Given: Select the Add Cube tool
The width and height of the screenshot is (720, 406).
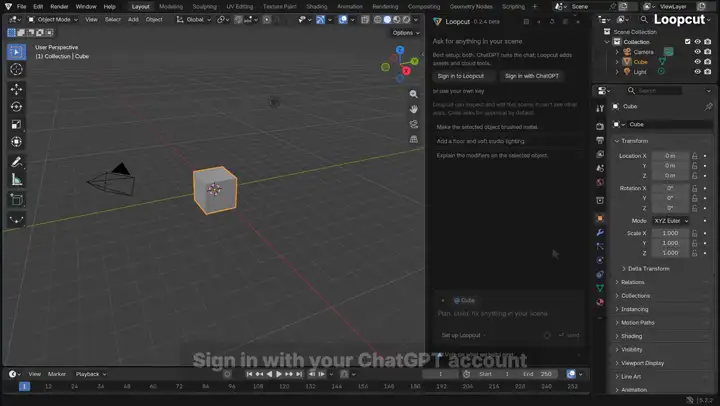Looking at the screenshot, I should coord(17,200).
